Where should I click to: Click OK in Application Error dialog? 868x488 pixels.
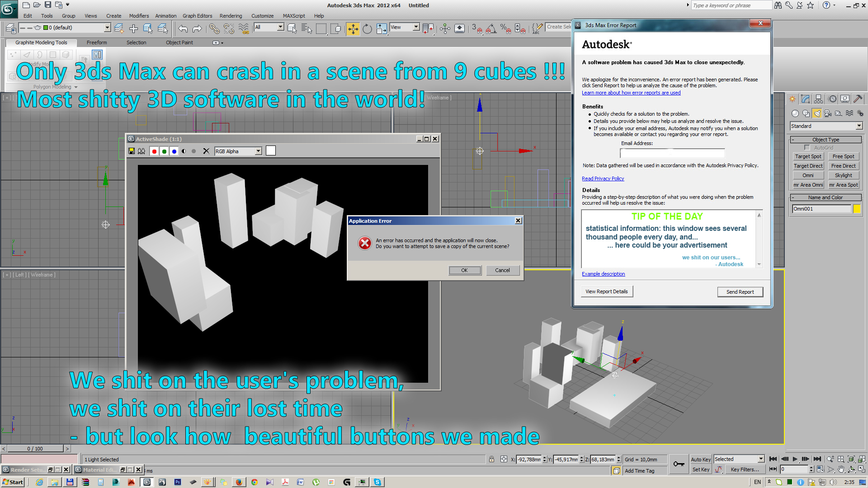click(465, 270)
